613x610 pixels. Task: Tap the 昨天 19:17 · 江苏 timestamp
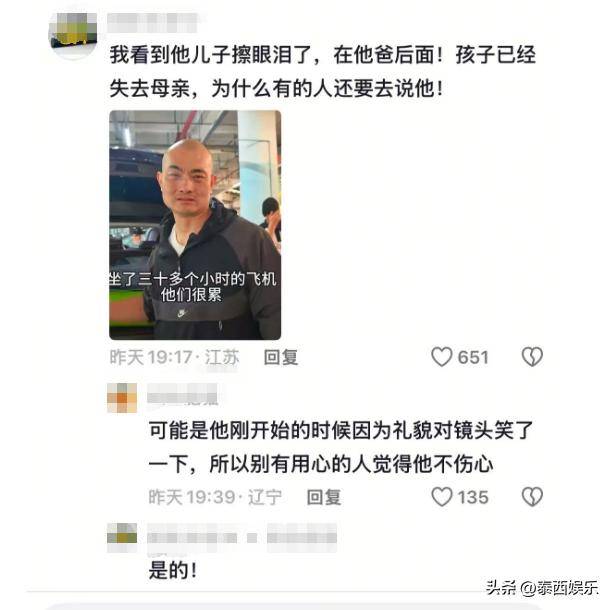click(x=174, y=357)
